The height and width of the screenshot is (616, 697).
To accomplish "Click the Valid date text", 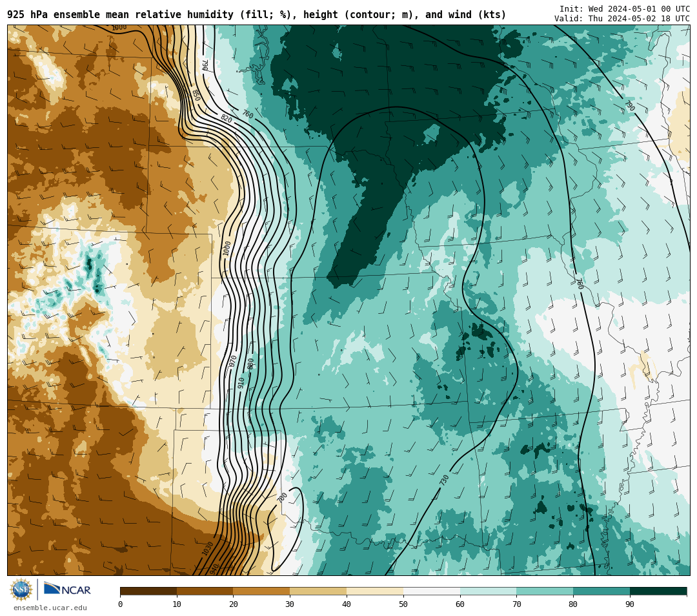I will [x=622, y=19].
